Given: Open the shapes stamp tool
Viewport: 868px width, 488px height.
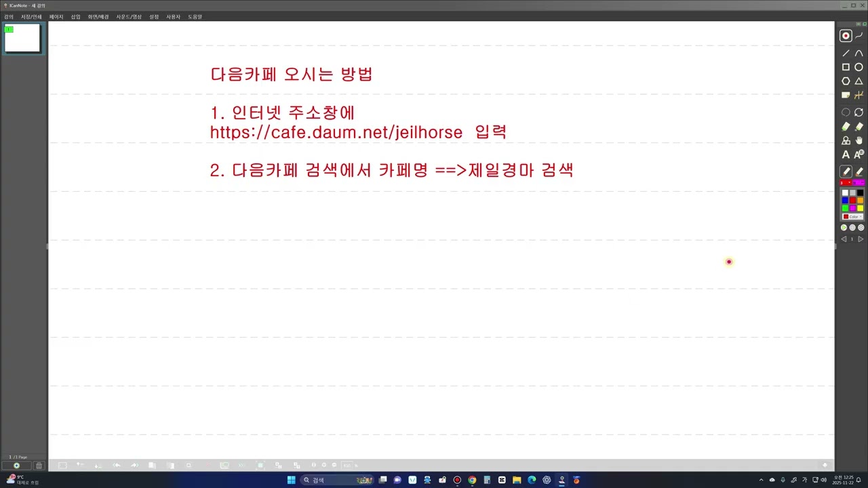Looking at the screenshot, I should (x=846, y=140).
